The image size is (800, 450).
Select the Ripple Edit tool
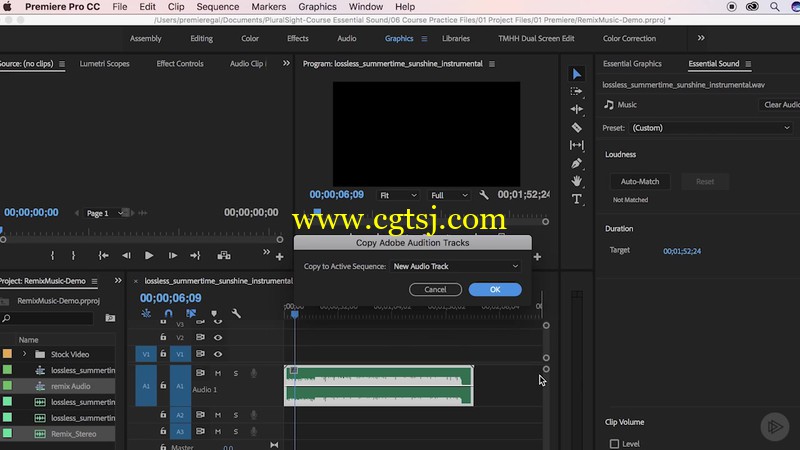click(x=577, y=109)
